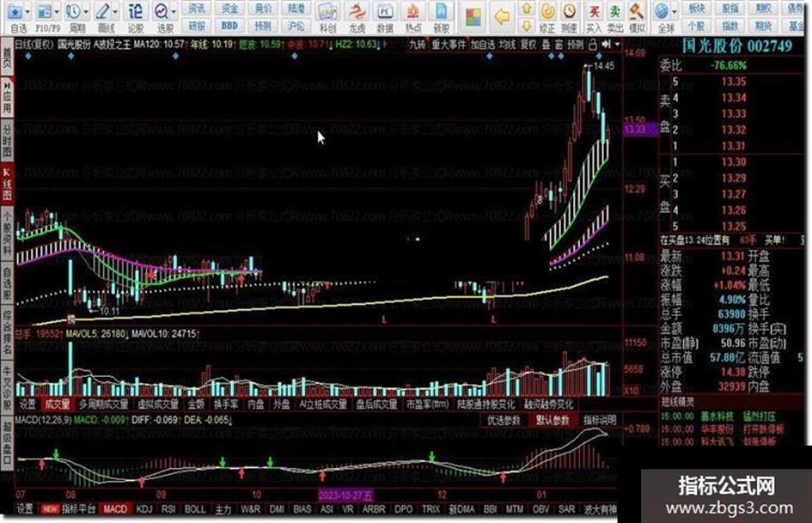
Task: Open the 科创 board icon
Action: (327, 12)
